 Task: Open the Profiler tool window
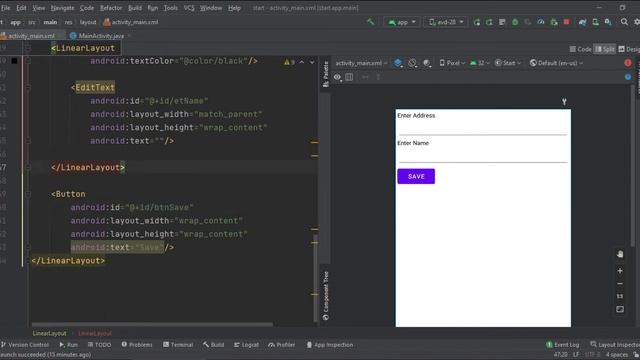point(281,345)
